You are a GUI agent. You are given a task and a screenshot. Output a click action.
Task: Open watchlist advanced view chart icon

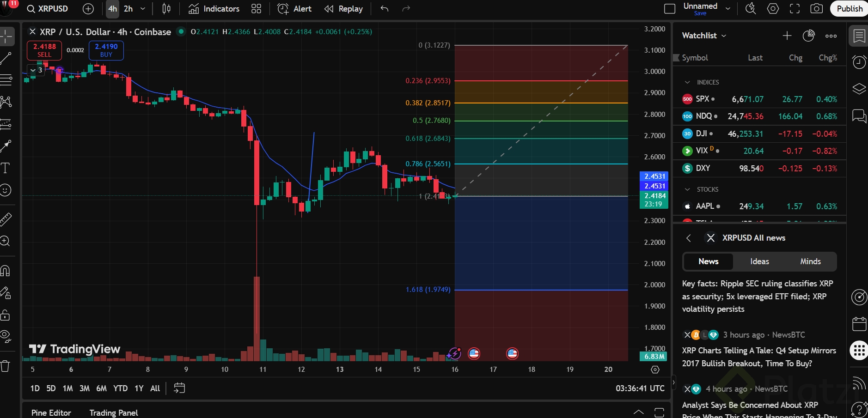809,36
